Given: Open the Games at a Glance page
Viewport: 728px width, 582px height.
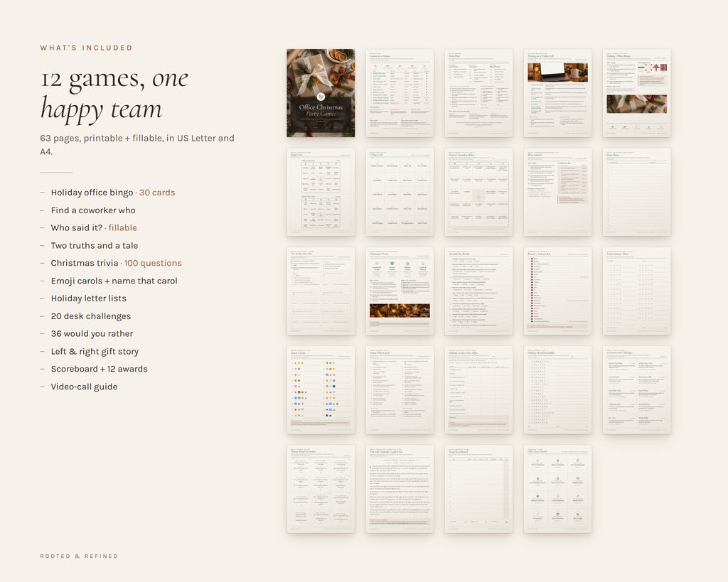Looking at the screenshot, I should (400, 93).
